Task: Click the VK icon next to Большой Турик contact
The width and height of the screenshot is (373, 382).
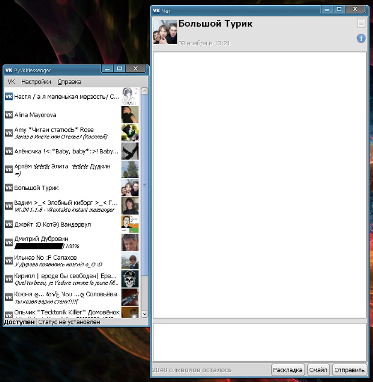Action: click(9, 188)
